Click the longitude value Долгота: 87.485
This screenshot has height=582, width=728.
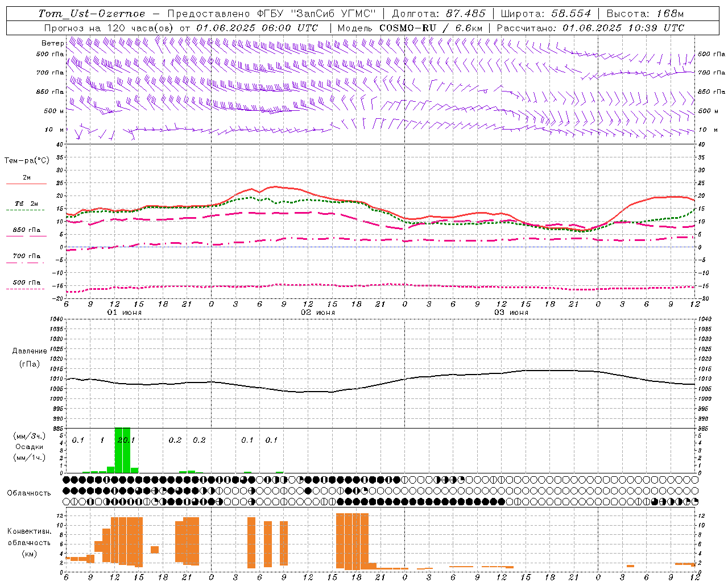pos(439,14)
